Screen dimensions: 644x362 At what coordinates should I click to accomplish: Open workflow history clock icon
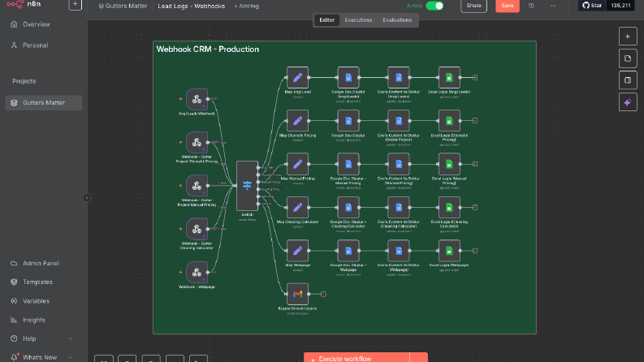[531, 6]
